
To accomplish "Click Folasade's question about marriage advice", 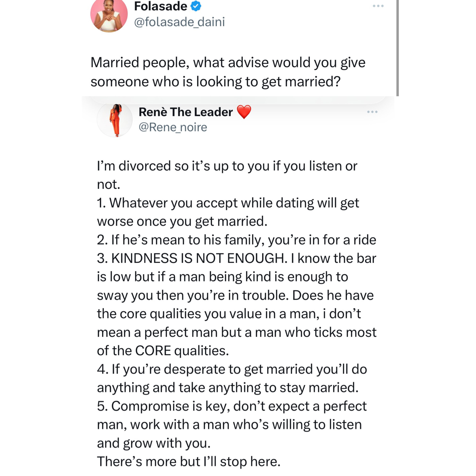I will pos(228,72).
